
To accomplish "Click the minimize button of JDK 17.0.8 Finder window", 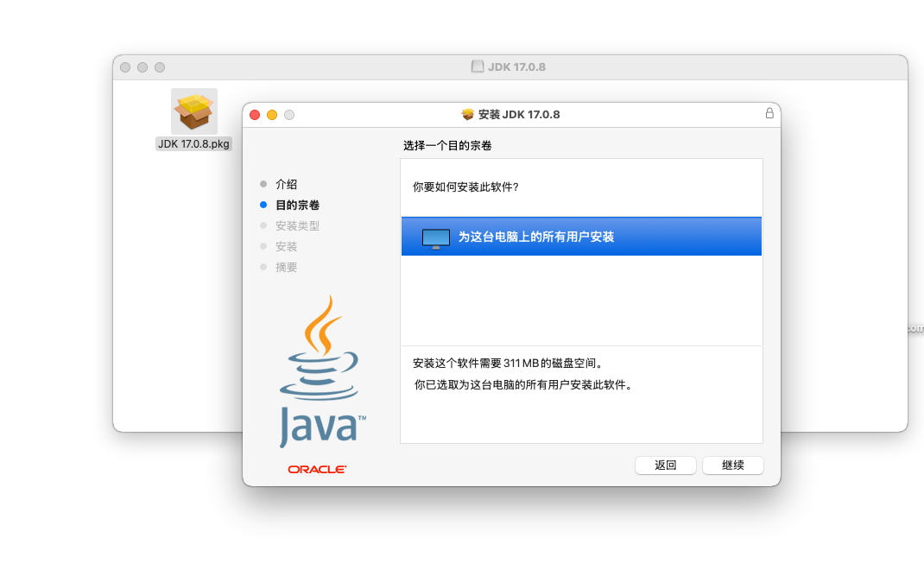I will [x=142, y=67].
